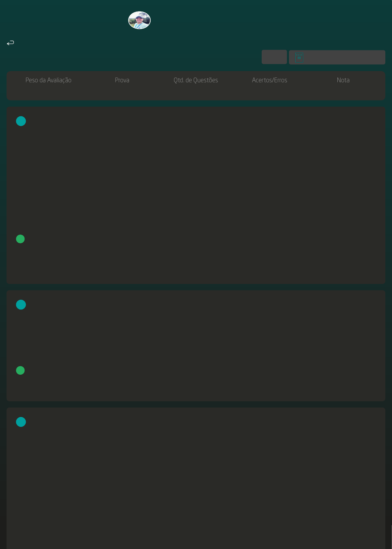Select the teal circle in second card

point(21,305)
